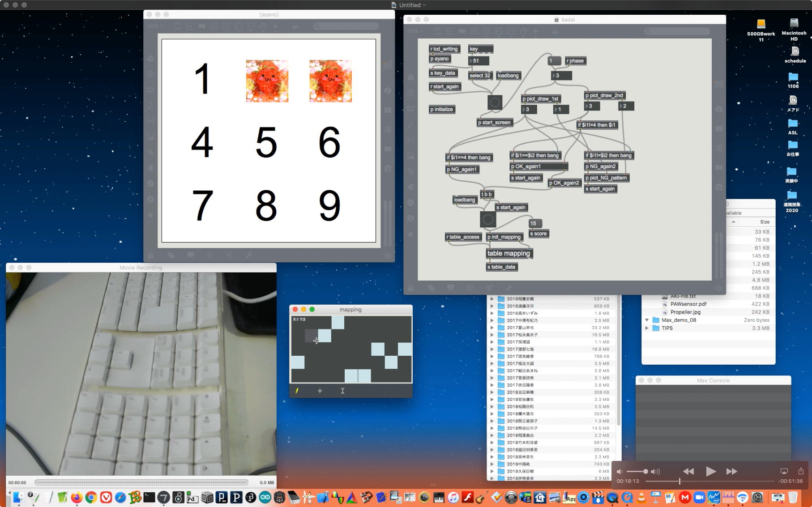The image size is (812, 507).
Task: Play the video in the player controls
Action: (710, 471)
